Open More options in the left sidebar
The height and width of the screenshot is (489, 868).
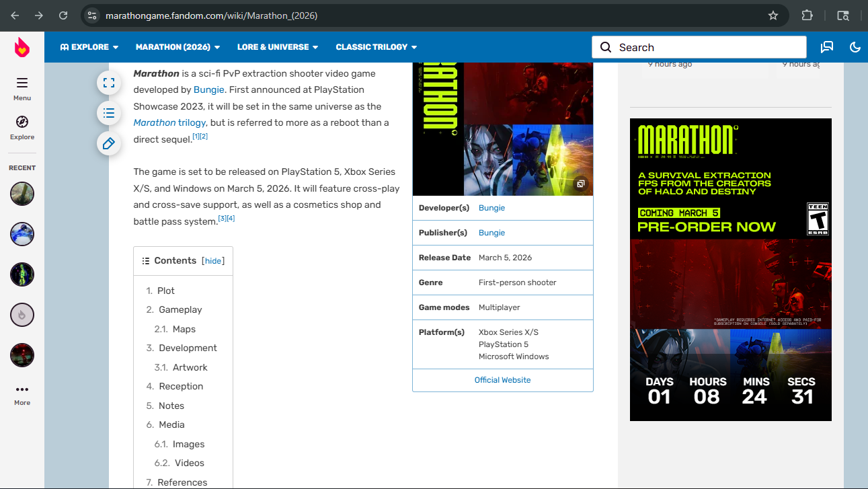[x=22, y=393]
